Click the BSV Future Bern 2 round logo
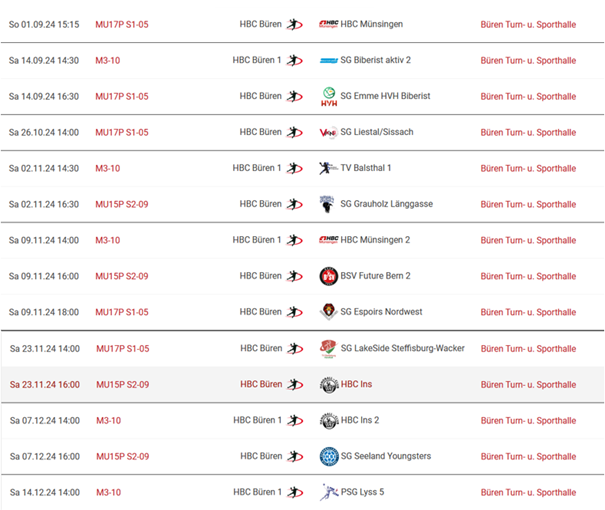Viewport: 605px width, 510px height. click(x=329, y=276)
